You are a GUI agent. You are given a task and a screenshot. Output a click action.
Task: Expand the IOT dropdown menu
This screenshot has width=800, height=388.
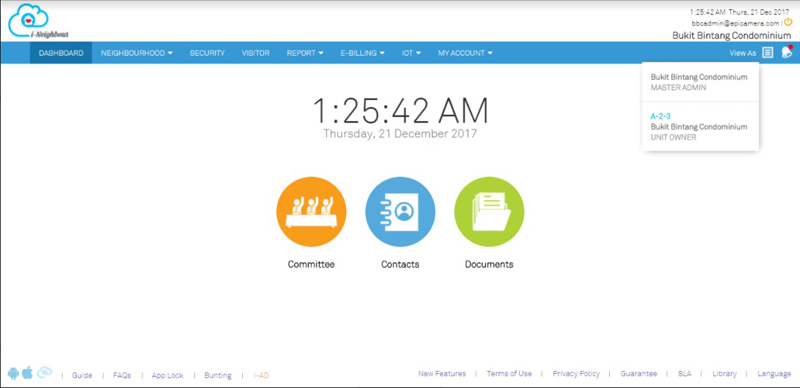click(x=411, y=53)
